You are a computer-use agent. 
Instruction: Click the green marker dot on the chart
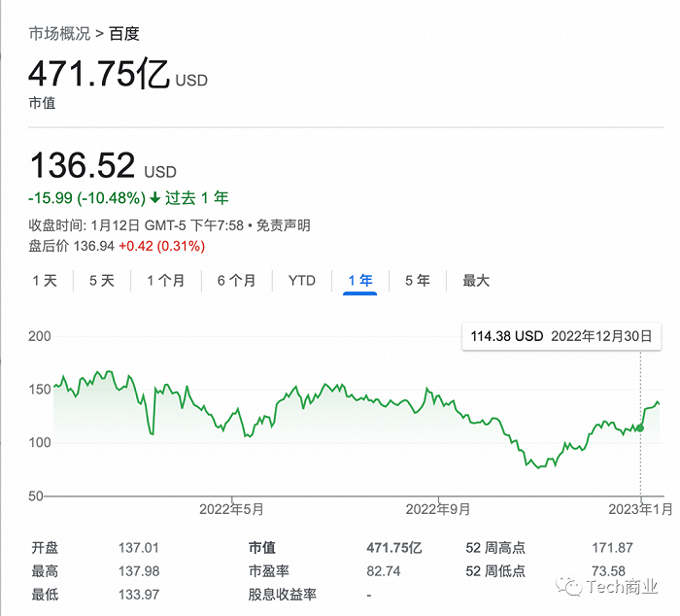coord(640,428)
